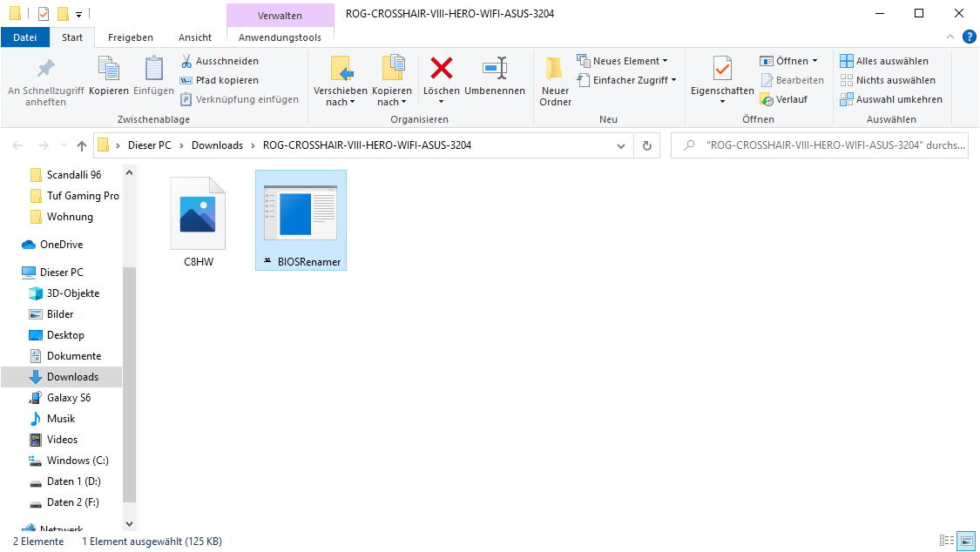Open Tuf Gaming Pro folder
This screenshot has width=980, height=552.
coord(83,196)
